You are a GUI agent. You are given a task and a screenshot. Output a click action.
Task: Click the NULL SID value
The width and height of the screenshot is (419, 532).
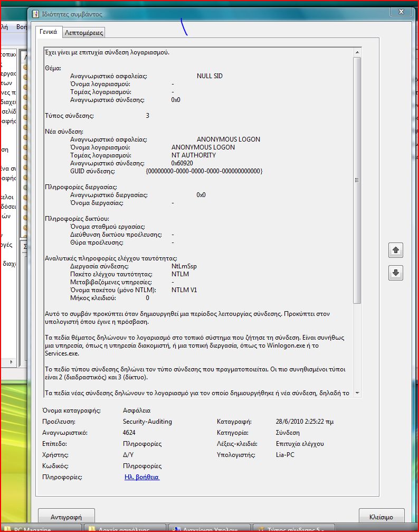click(209, 76)
